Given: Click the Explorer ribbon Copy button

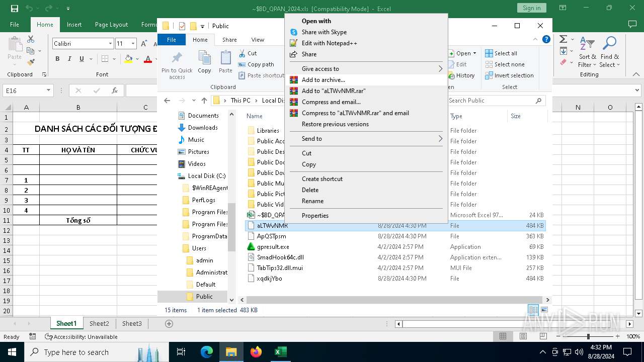Looking at the screenshot, I should tap(204, 62).
